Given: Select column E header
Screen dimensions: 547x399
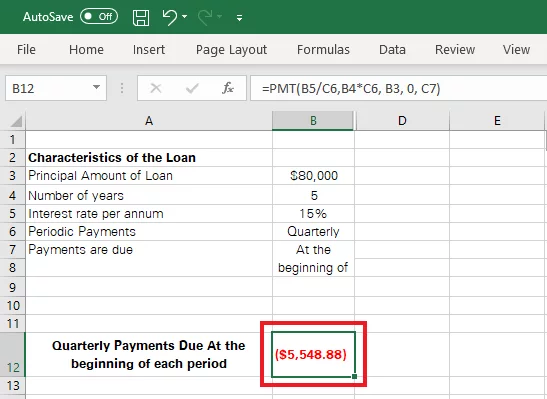Looking at the screenshot, I should pos(497,121).
